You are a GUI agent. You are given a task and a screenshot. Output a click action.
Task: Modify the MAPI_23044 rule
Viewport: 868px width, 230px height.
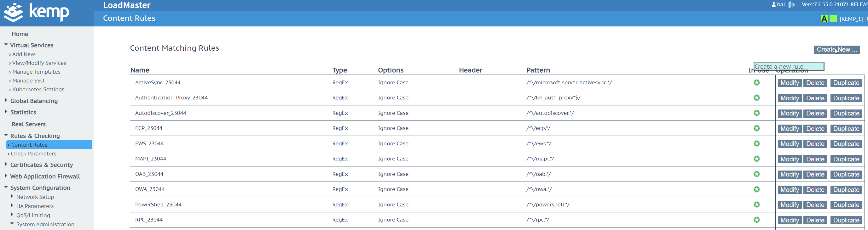pyautogui.click(x=790, y=159)
